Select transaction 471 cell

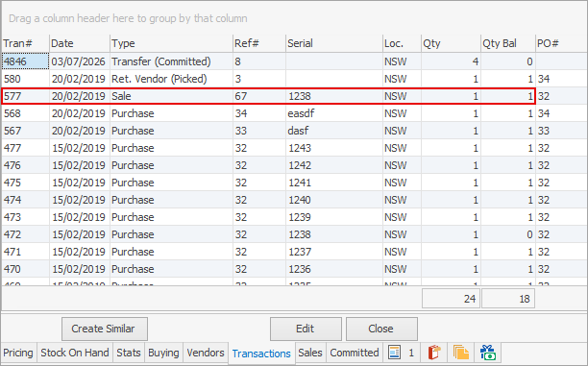[x=25, y=252]
